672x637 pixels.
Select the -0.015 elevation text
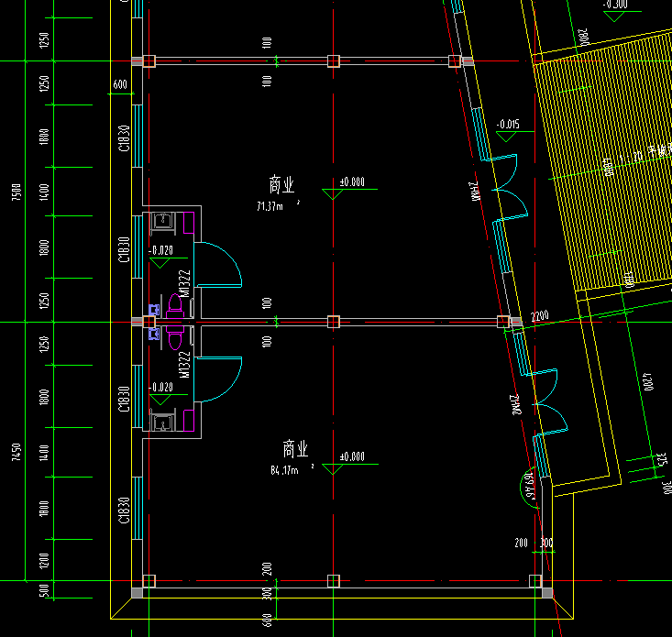click(508, 125)
